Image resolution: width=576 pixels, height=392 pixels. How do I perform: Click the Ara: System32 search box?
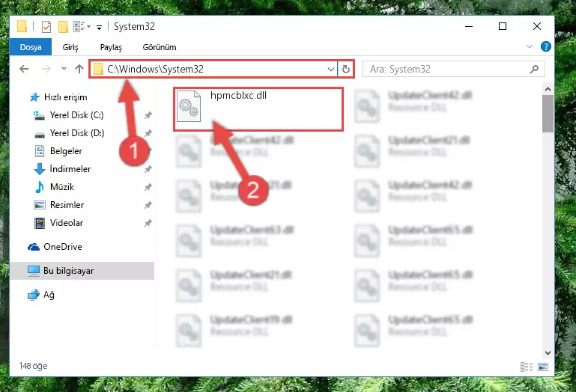coord(454,69)
